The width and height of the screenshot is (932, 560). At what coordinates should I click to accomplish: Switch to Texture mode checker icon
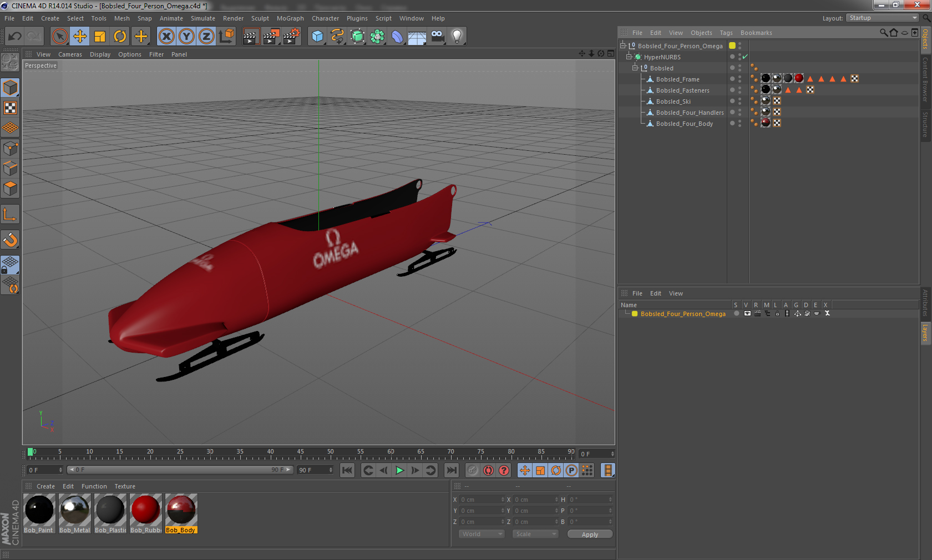10,108
